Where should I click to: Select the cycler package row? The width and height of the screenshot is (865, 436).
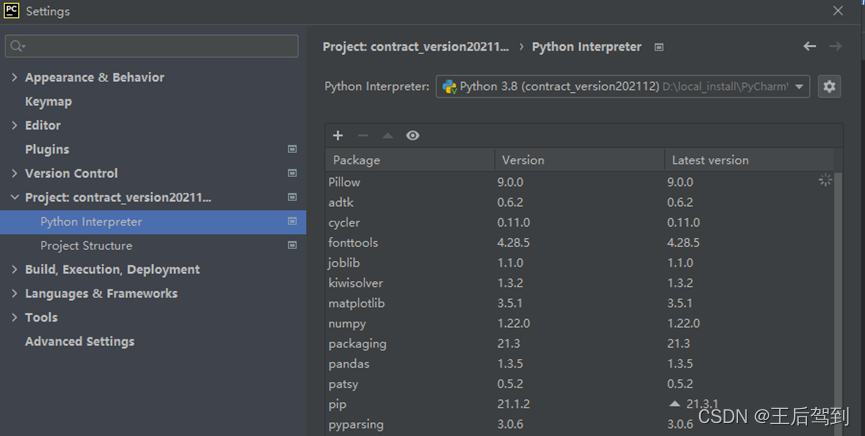click(579, 222)
